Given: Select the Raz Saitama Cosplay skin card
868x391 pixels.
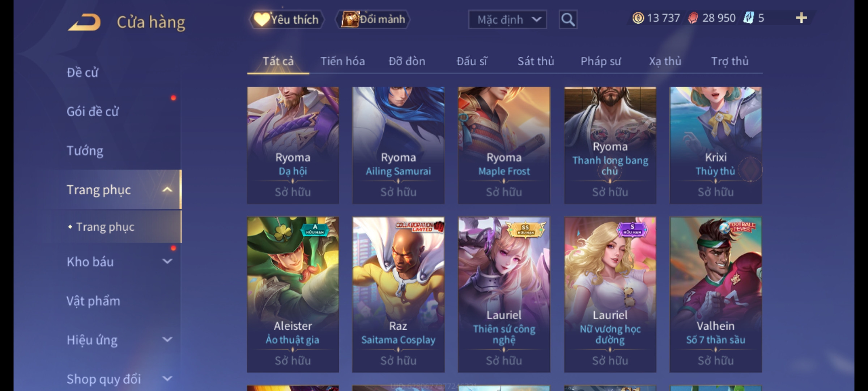Looking at the screenshot, I should tap(398, 295).
